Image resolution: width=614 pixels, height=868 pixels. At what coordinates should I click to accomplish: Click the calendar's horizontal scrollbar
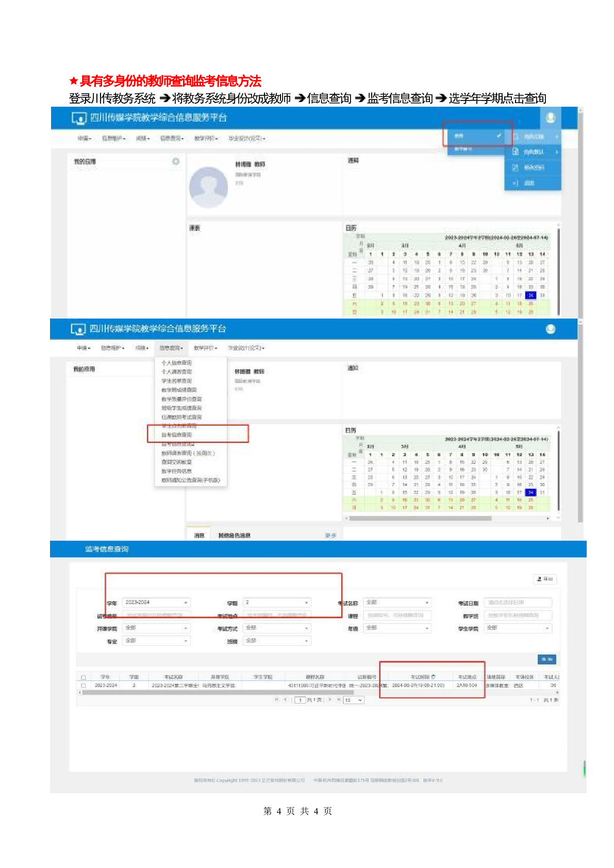click(x=420, y=519)
